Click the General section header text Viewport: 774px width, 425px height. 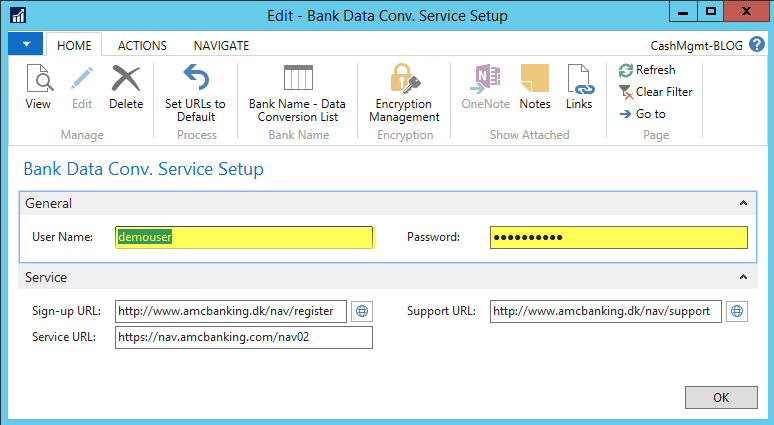[x=48, y=203]
